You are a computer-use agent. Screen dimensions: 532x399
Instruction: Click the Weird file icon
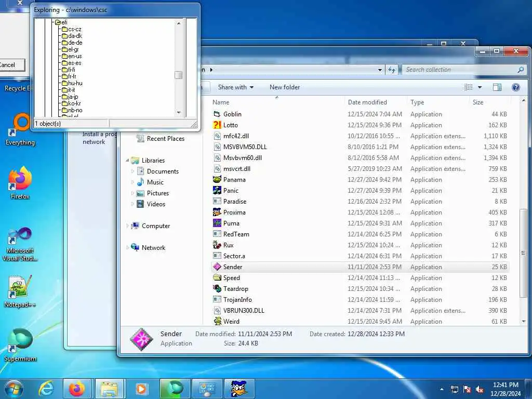[217, 321]
